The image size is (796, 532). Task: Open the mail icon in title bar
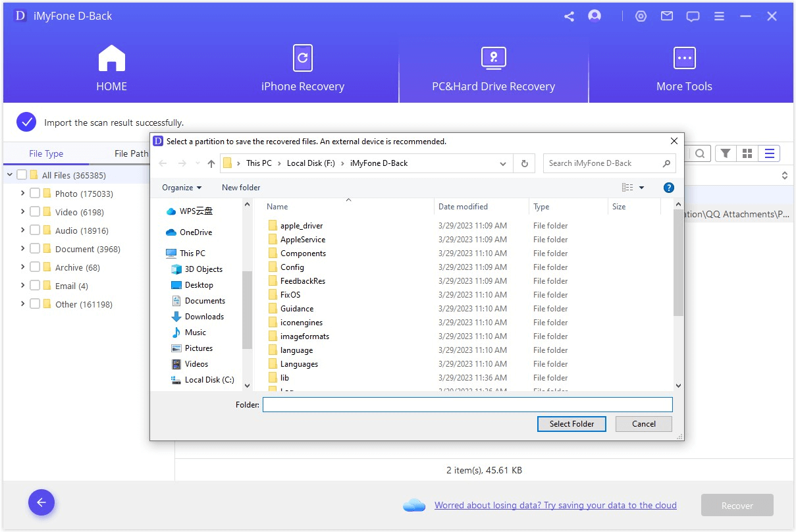(x=667, y=16)
